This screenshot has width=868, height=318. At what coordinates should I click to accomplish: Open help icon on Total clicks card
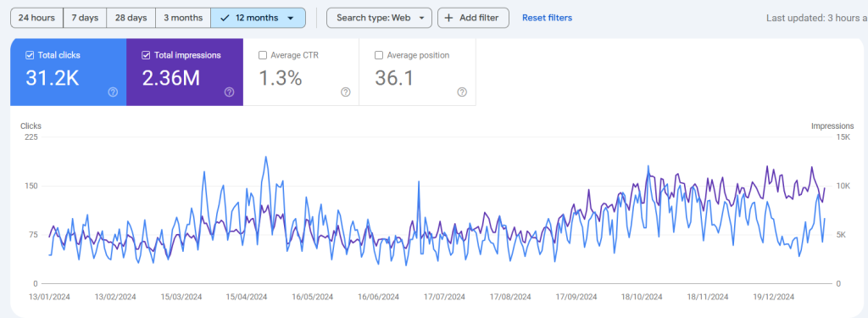[113, 92]
